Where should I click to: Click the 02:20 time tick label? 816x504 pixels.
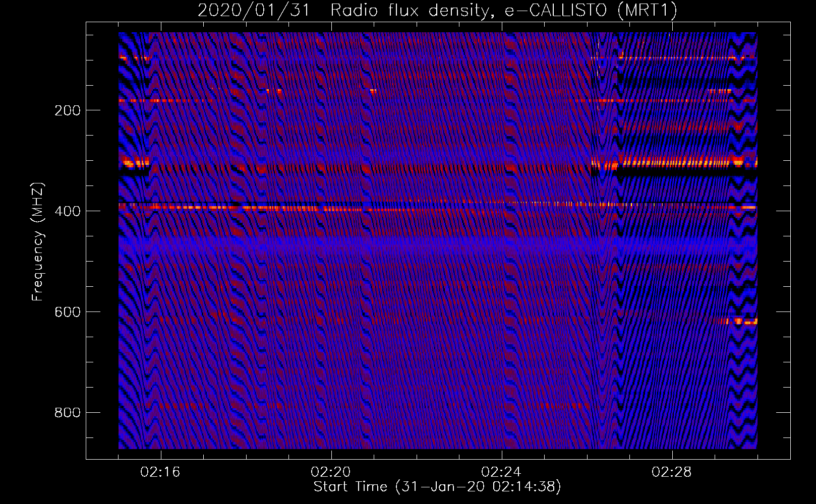[x=331, y=472]
